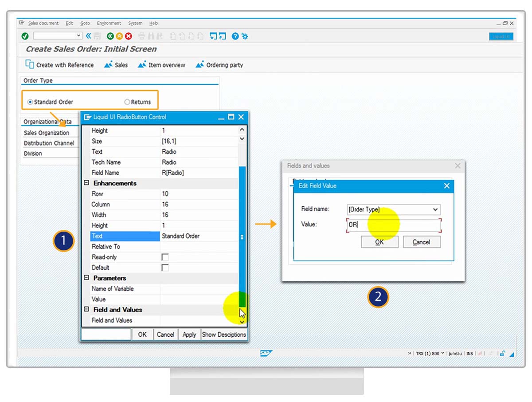
Task: Click the Create with Reference icon
Action: (30, 64)
